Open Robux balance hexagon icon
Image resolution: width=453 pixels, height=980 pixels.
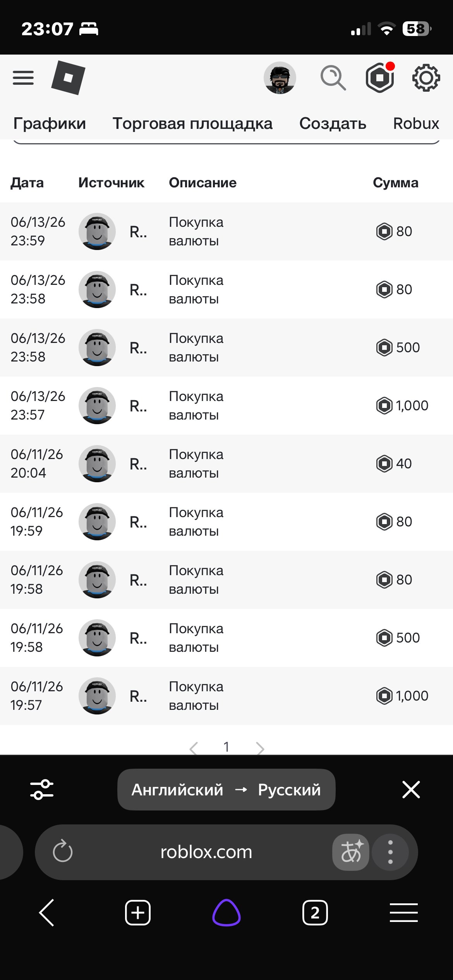coord(380,77)
